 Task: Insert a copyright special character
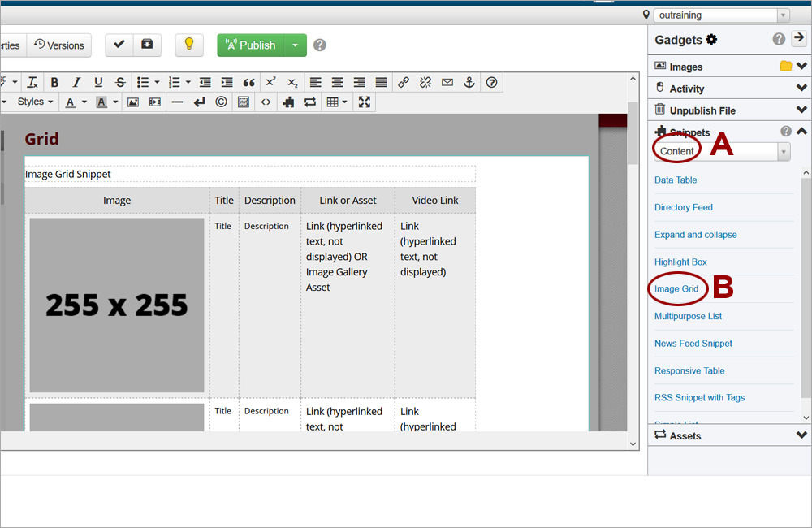tap(221, 102)
